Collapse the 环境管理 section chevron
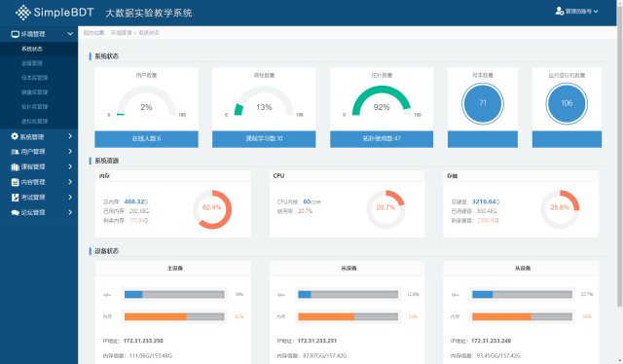This screenshot has height=364, width=623. (x=70, y=34)
